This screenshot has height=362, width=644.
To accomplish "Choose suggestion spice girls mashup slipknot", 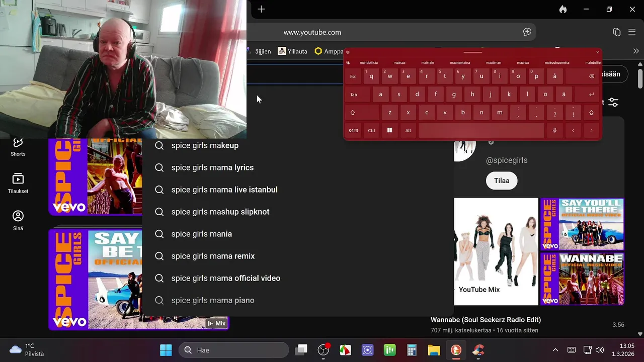I will click(298, 212).
